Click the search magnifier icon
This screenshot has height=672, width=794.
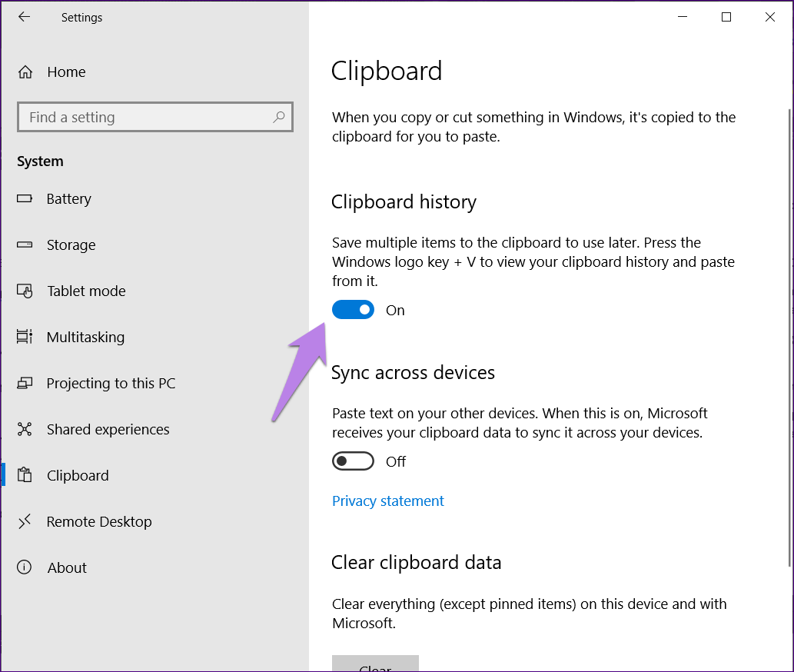(x=278, y=117)
